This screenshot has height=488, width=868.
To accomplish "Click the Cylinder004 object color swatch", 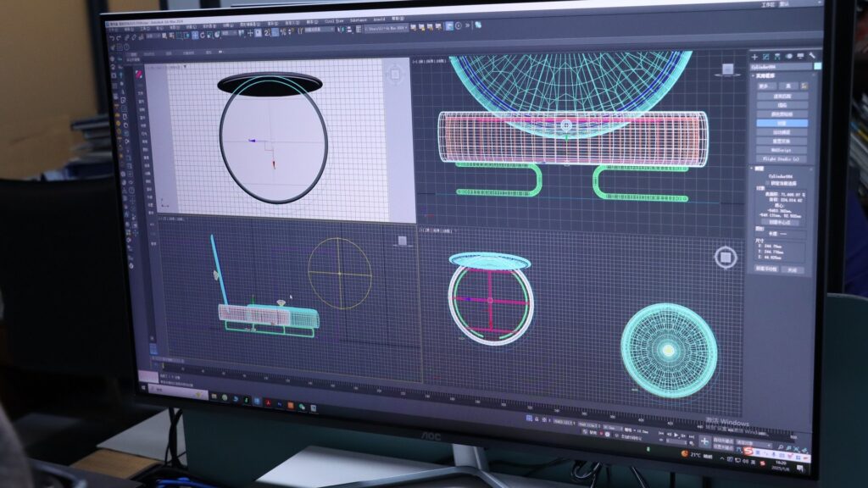I will [818, 66].
